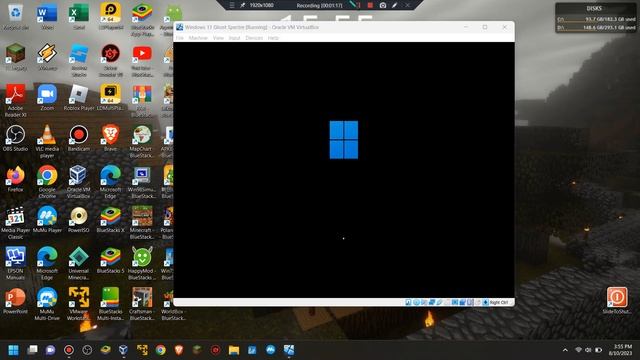Open the View menu in VirtualBox
Image resolution: width=640 pixels, height=360 pixels.
click(218, 38)
